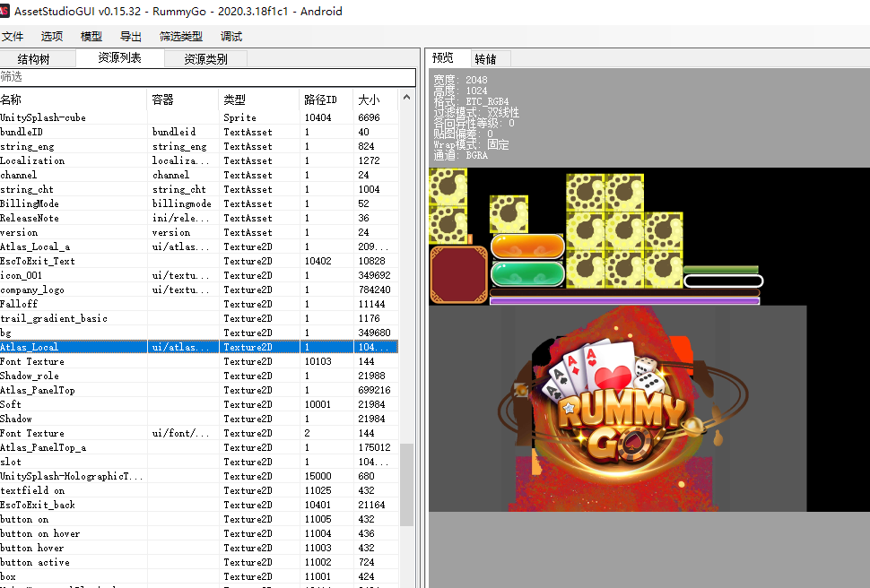The width and height of the screenshot is (870, 588).
Task: Select the textfield on texture row
Action: (x=199, y=490)
